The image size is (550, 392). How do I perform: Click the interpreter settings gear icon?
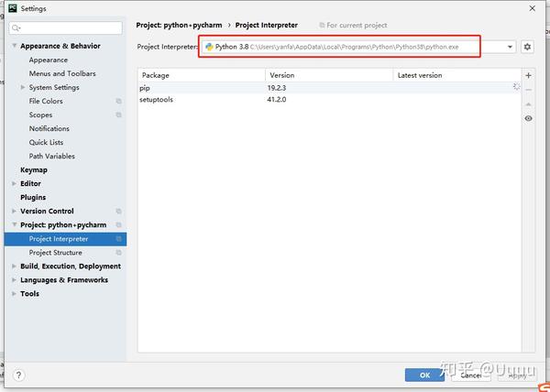[x=527, y=47]
